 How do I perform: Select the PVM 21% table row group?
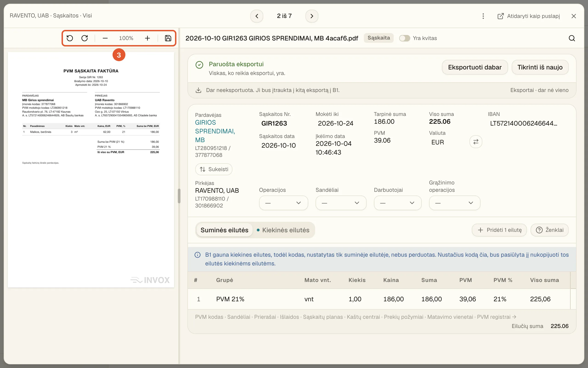pyautogui.click(x=230, y=299)
